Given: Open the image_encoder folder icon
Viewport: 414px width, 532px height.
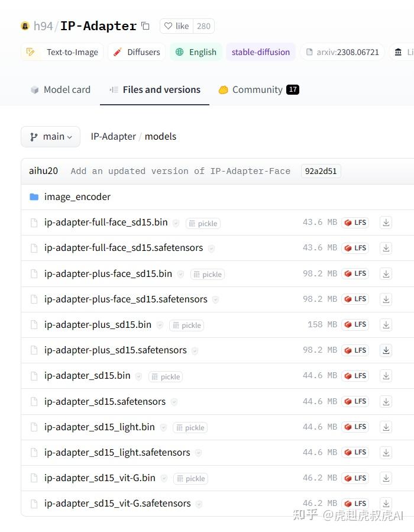Looking at the screenshot, I should pyautogui.click(x=34, y=197).
